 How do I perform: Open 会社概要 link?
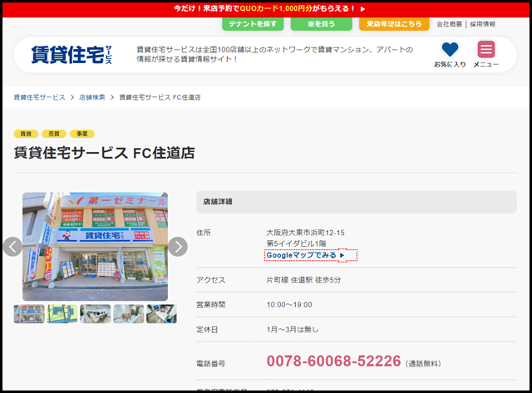pos(449,24)
